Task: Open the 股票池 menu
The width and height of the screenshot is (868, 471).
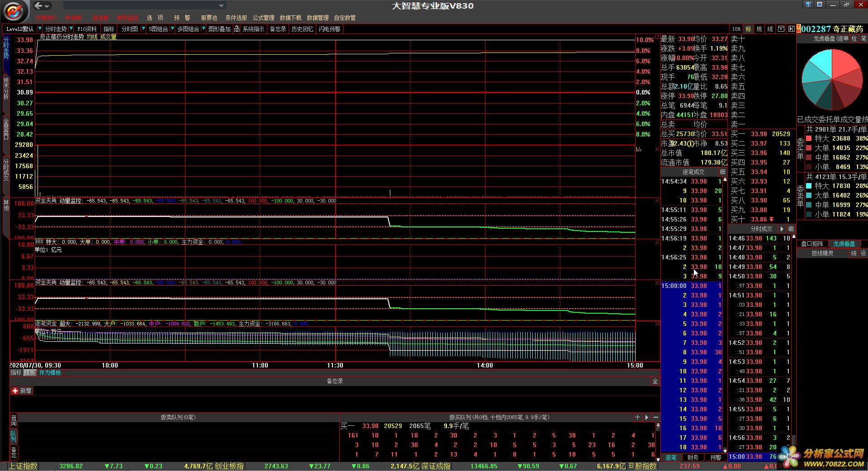Action: [209, 18]
